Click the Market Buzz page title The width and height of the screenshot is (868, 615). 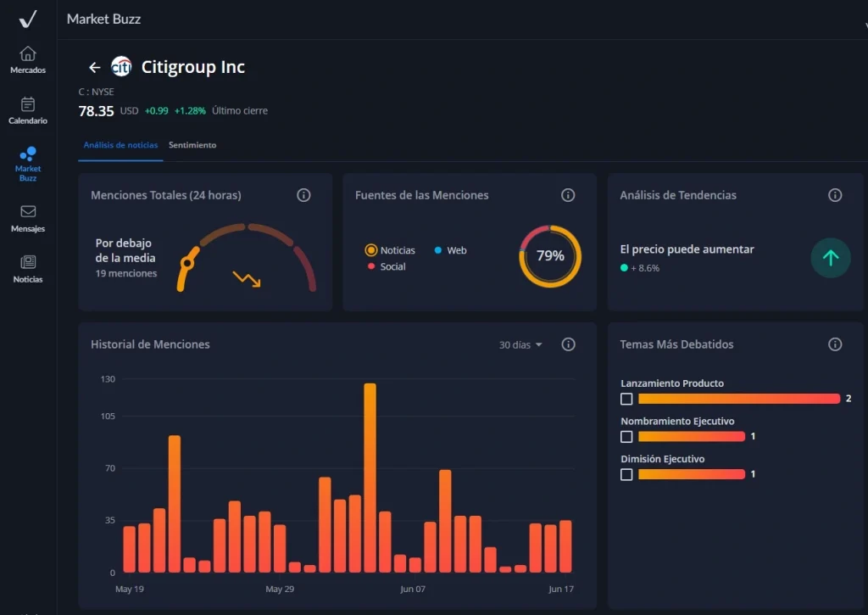tap(103, 19)
